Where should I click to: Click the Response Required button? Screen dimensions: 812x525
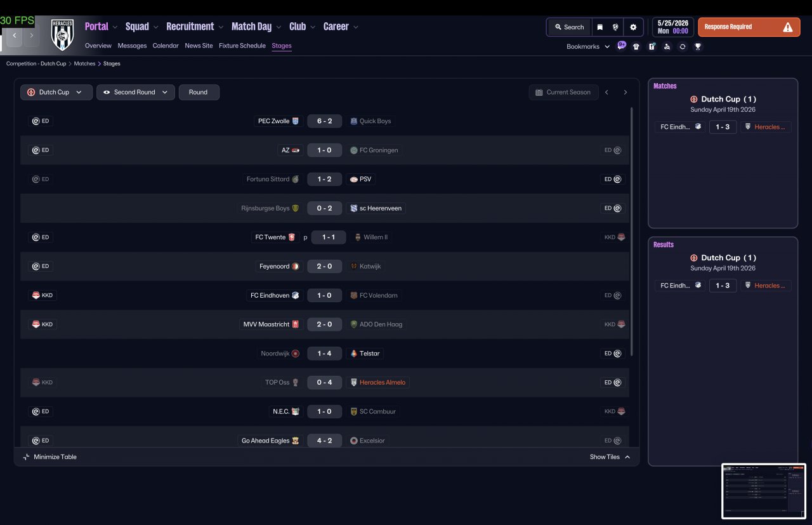(x=749, y=27)
